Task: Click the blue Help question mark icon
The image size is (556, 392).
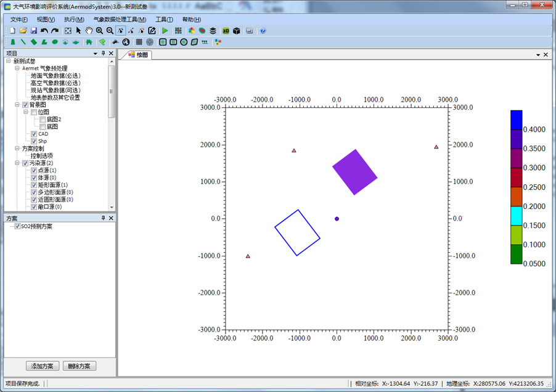Action: coord(263,30)
